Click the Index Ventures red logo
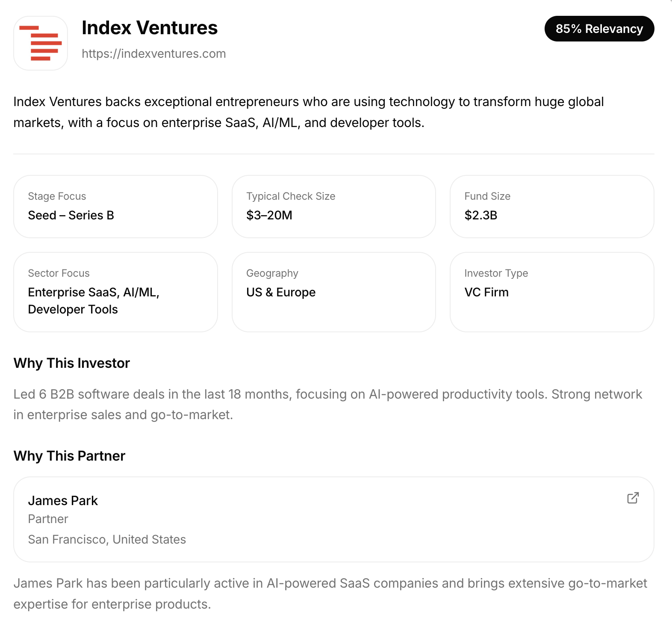The height and width of the screenshot is (621, 672). tap(41, 43)
